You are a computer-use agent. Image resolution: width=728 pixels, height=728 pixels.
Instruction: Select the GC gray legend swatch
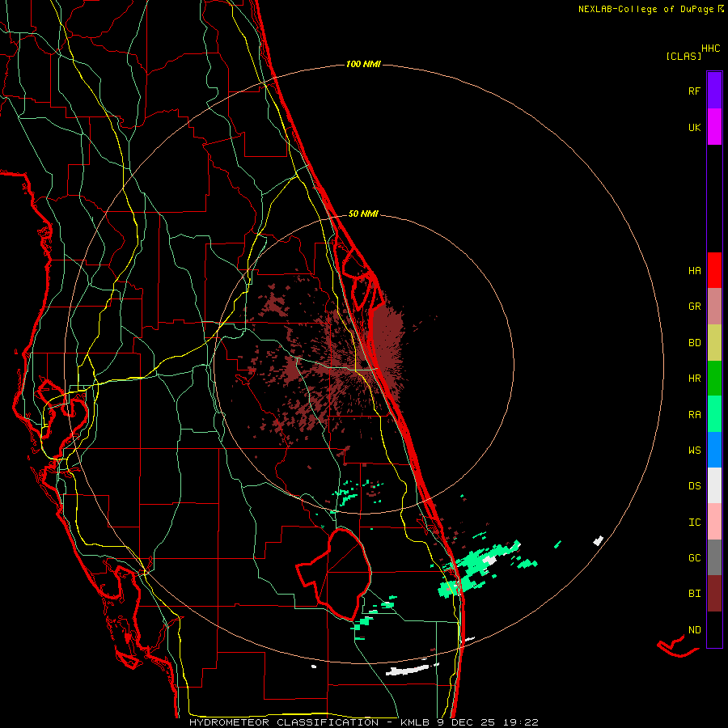pyautogui.click(x=714, y=557)
